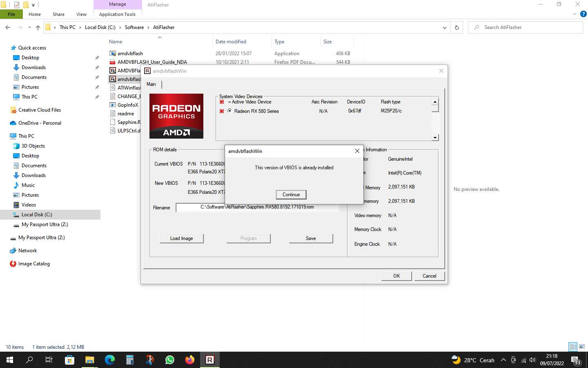588x368 pixels.
Task: Open Task View on taskbar
Action: pyautogui.click(x=49, y=360)
